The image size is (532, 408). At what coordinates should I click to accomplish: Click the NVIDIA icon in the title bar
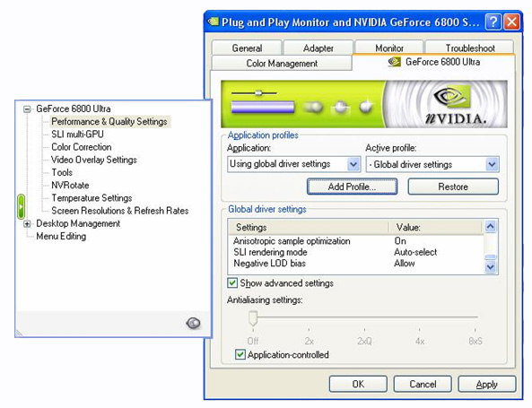click(x=214, y=22)
